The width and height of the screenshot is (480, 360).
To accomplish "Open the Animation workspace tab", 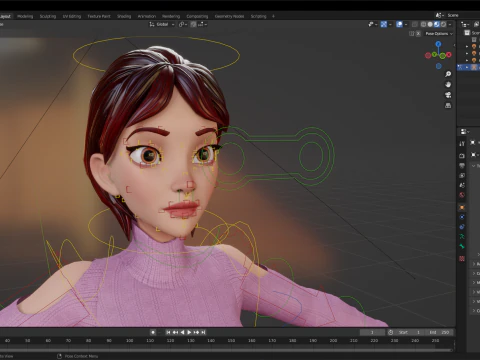I will (147, 16).
